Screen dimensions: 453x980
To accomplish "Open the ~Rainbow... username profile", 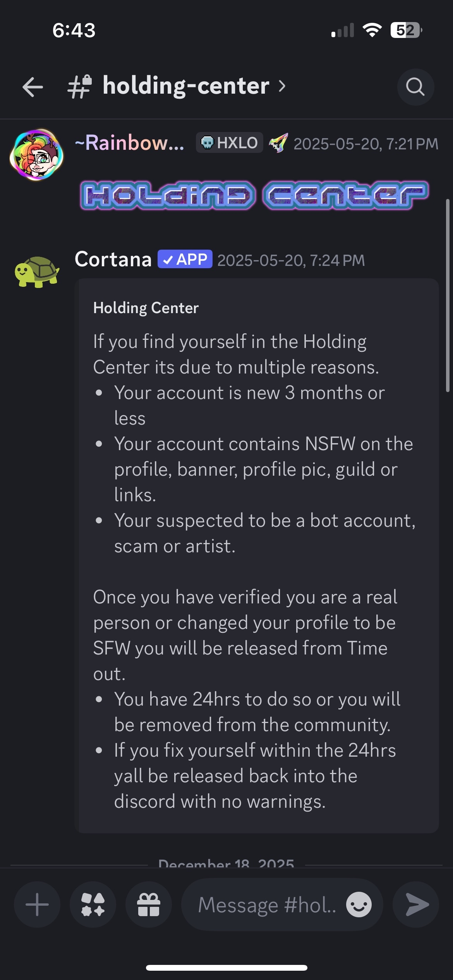I will click(x=130, y=143).
